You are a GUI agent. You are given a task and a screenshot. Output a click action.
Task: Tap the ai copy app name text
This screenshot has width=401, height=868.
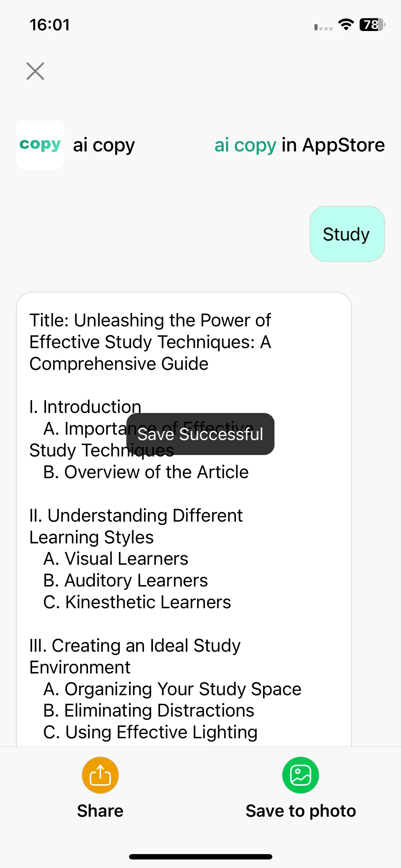coord(104,145)
